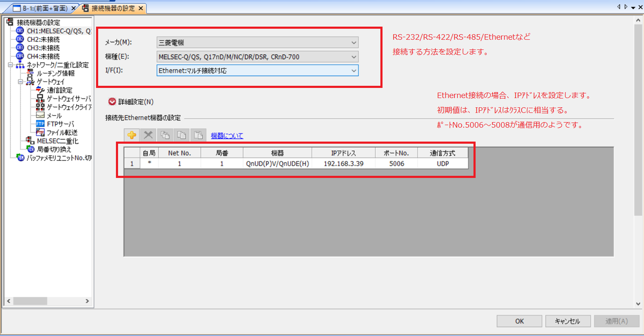The width and height of the screenshot is (644, 336).
Task: Click the MELSEC二重化 icon
Action: [x=31, y=141]
